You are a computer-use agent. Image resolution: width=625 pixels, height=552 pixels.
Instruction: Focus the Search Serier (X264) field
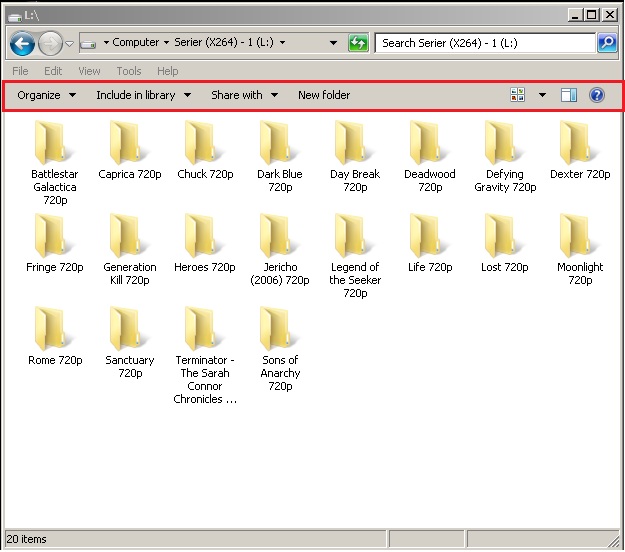click(485, 43)
